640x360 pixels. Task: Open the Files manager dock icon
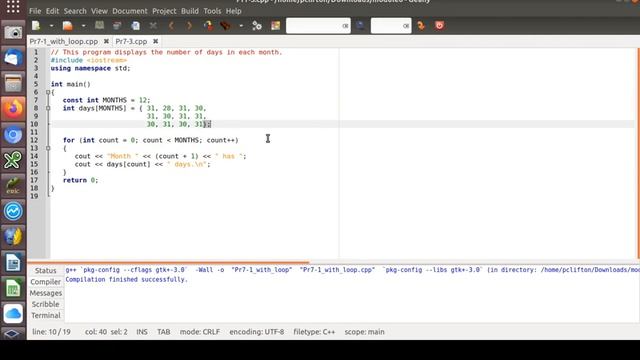click(x=13, y=84)
